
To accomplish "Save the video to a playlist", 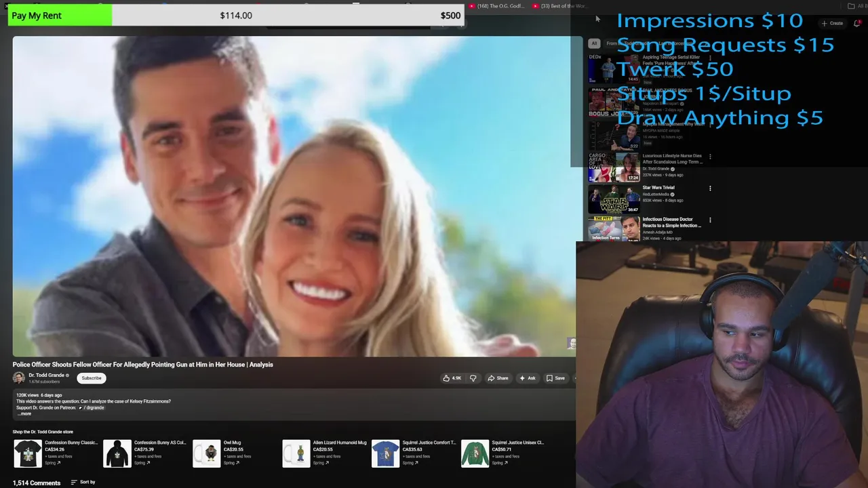I will 555,378.
